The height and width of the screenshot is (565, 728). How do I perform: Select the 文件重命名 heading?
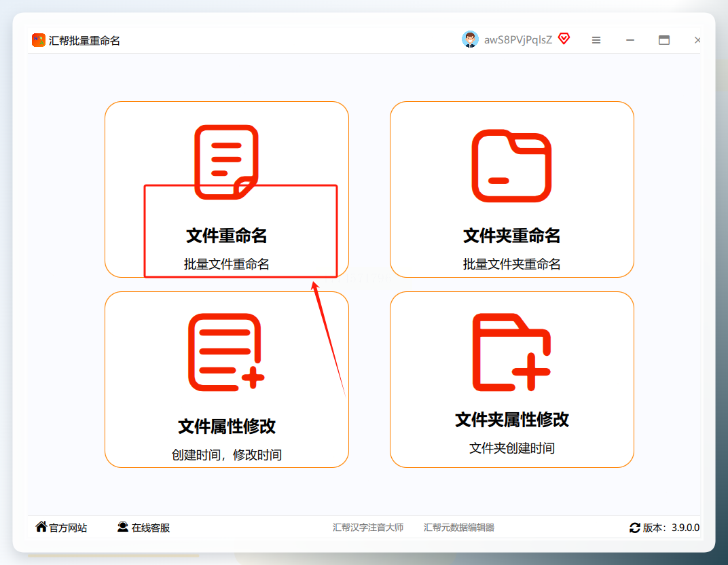[x=226, y=236]
